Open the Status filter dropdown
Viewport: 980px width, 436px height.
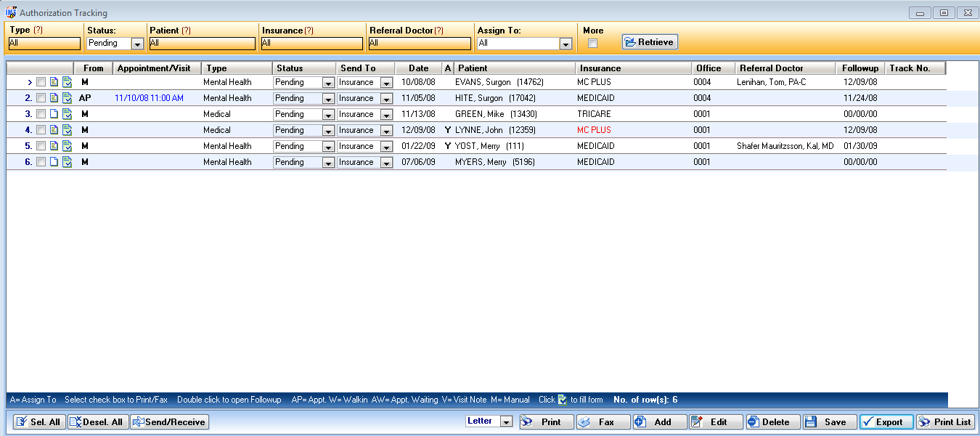(137, 44)
